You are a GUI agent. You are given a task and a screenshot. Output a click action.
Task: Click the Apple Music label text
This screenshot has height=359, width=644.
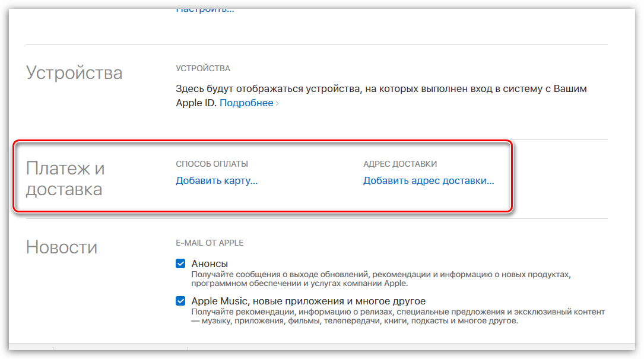(x=308, y=301)
